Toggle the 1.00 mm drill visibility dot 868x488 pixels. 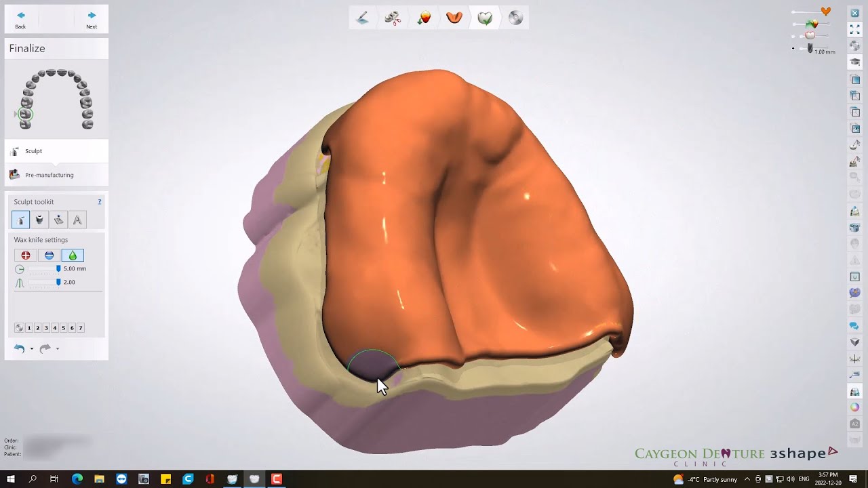tap(793, 49)
